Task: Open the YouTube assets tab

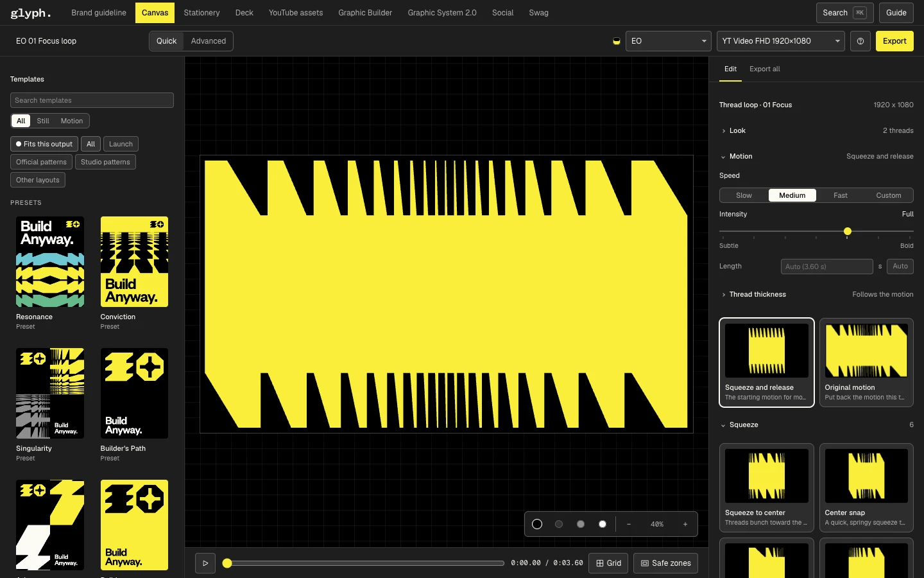Action: (296, 13)
